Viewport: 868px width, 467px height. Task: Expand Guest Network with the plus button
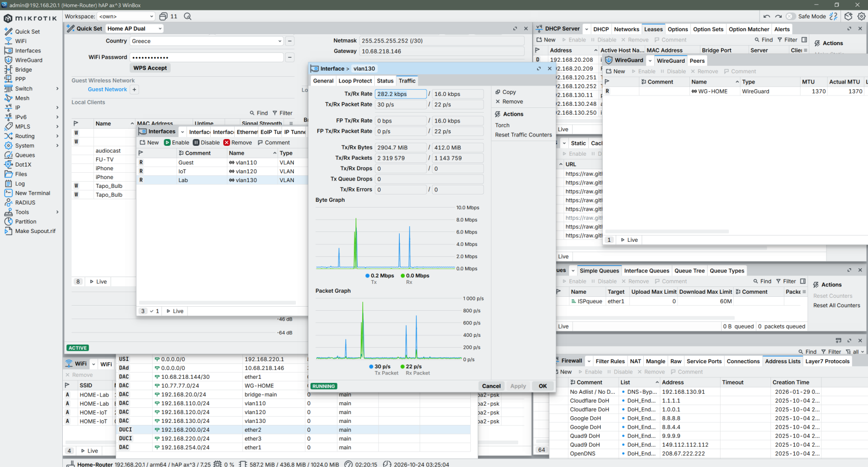(x=134, y=89)
